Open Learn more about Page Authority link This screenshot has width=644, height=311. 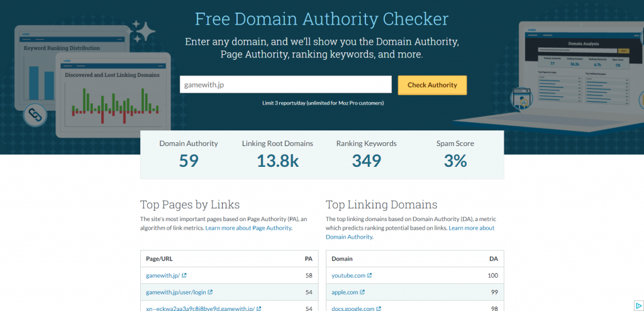[248, 228]
